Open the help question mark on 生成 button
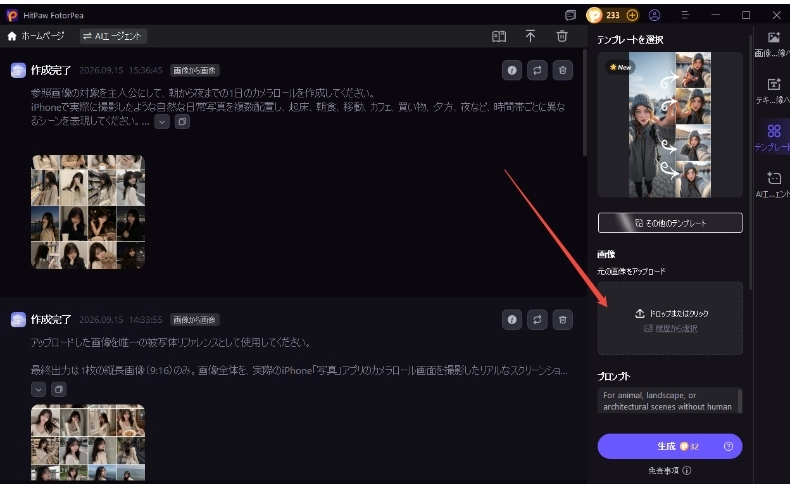The height and width of the screenshot is (488, 790). (728, 446)
